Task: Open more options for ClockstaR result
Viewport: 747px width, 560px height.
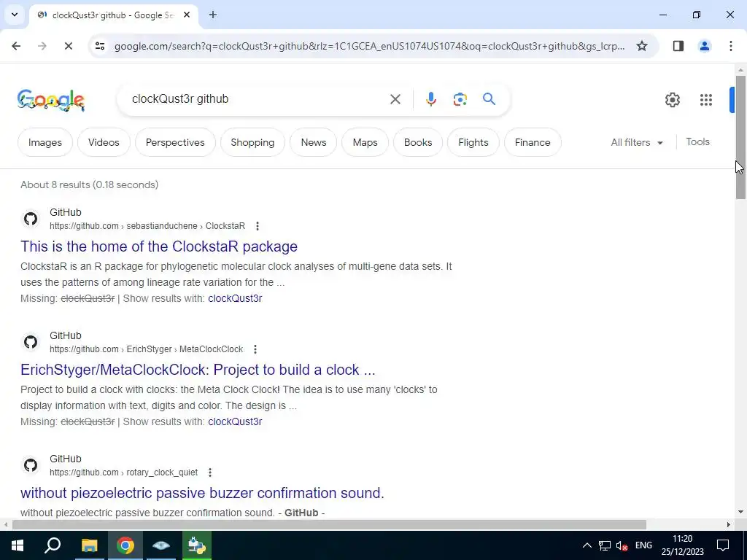Action: click(258, 226)
